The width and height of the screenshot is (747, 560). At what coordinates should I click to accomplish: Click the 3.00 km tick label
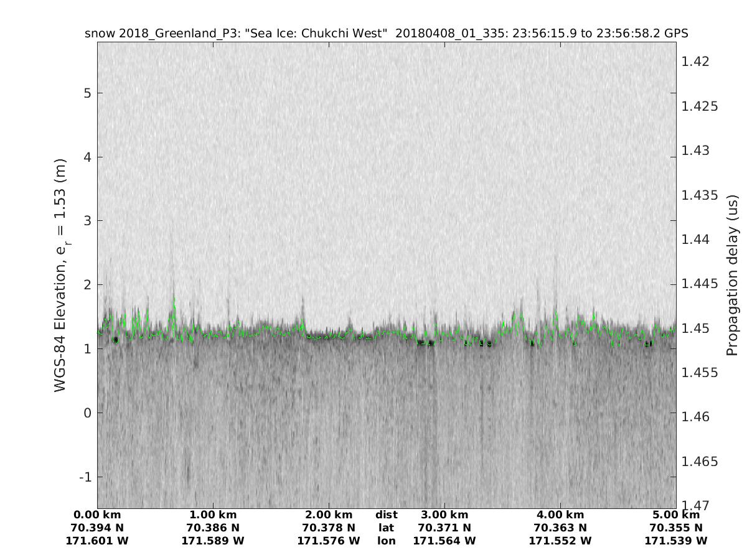[x=444, y=515]
